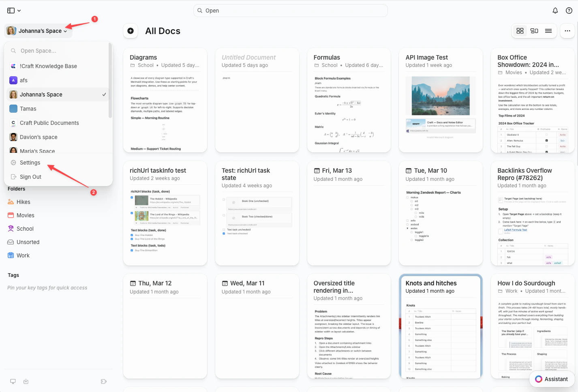This screenshot has width=578, height=392.
Task: Open the School folder
Action: [58, 229]
